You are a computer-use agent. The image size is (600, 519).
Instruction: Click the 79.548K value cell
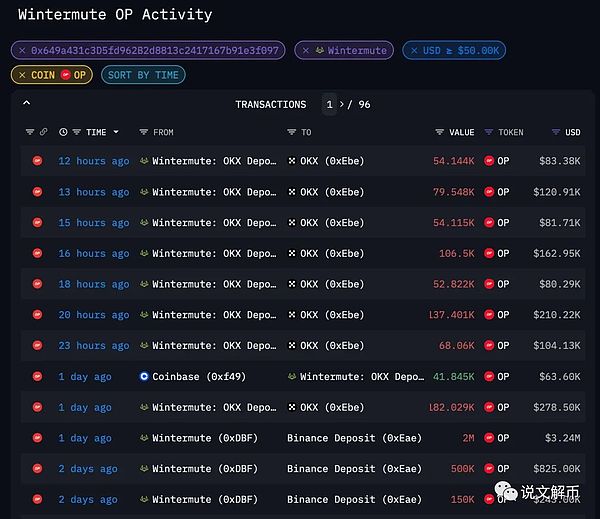(x=453, y=192)
